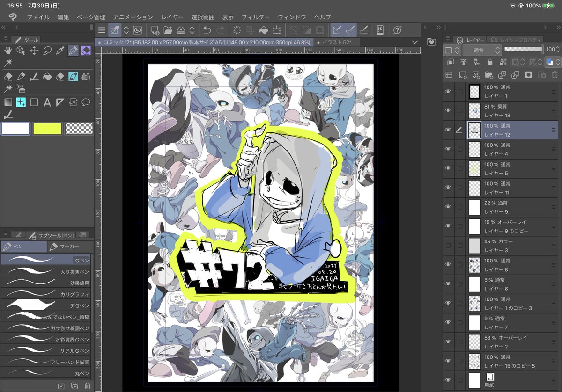
Task: Select the Eyedropper tool
Action: (x=60, y=51)
